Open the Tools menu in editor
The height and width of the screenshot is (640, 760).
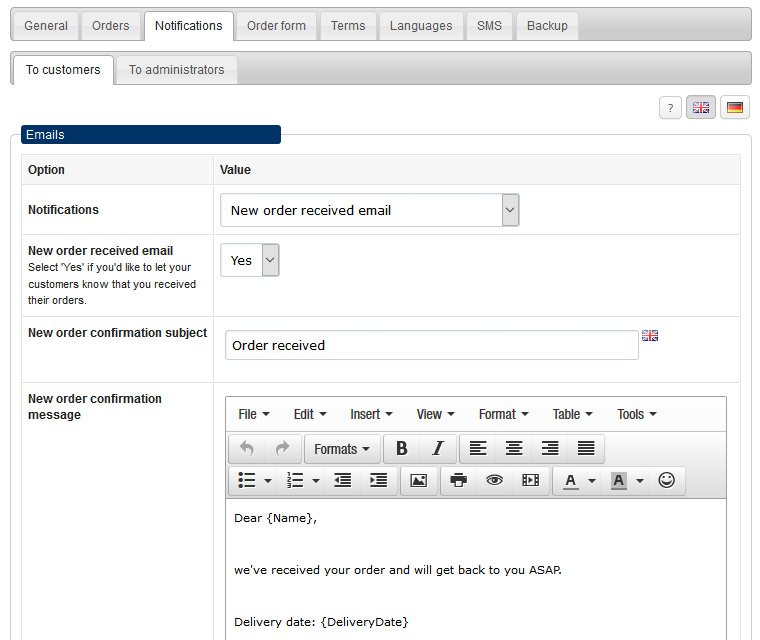pos(636,415)
